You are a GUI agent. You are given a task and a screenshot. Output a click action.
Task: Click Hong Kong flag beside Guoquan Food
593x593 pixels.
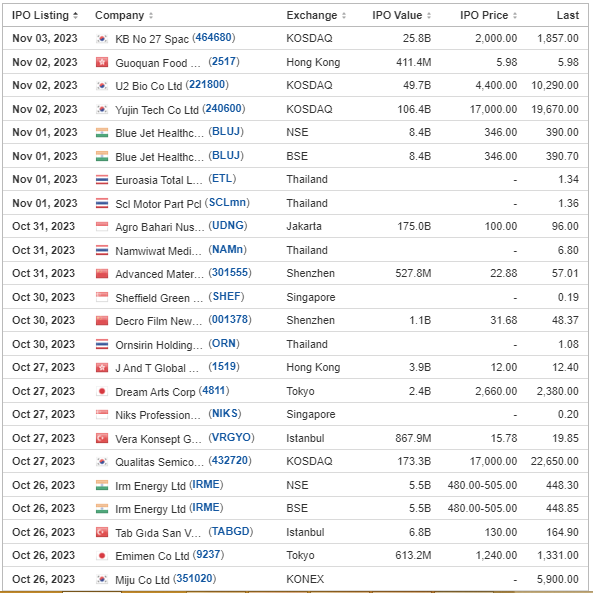[x=102, y=62]
